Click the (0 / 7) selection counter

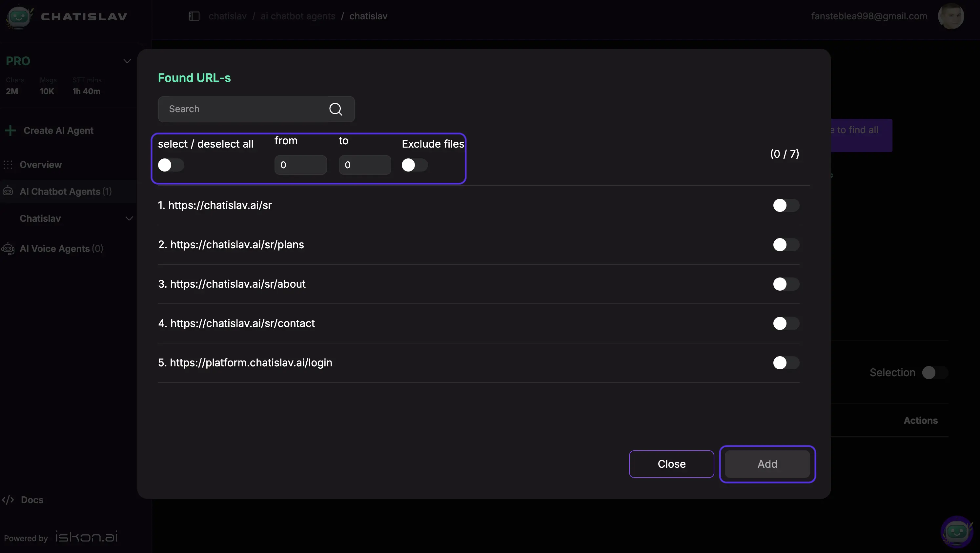tap(785, 154)
